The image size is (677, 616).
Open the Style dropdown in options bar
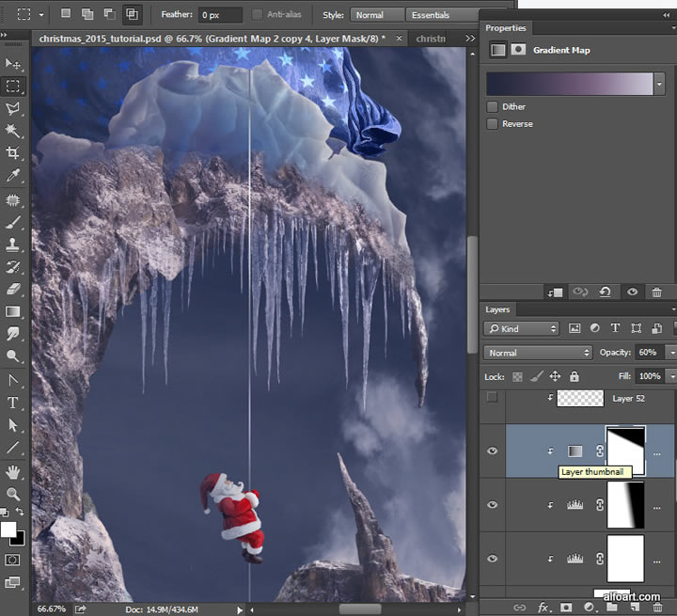377,15
